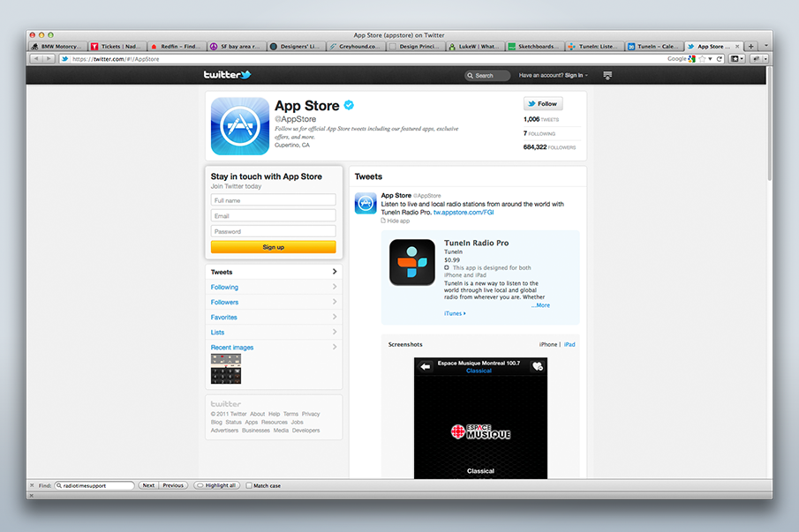The height and width of the screenshot is (532, 799).
Task: Toggle the Highlight all option
Action: 216,485
